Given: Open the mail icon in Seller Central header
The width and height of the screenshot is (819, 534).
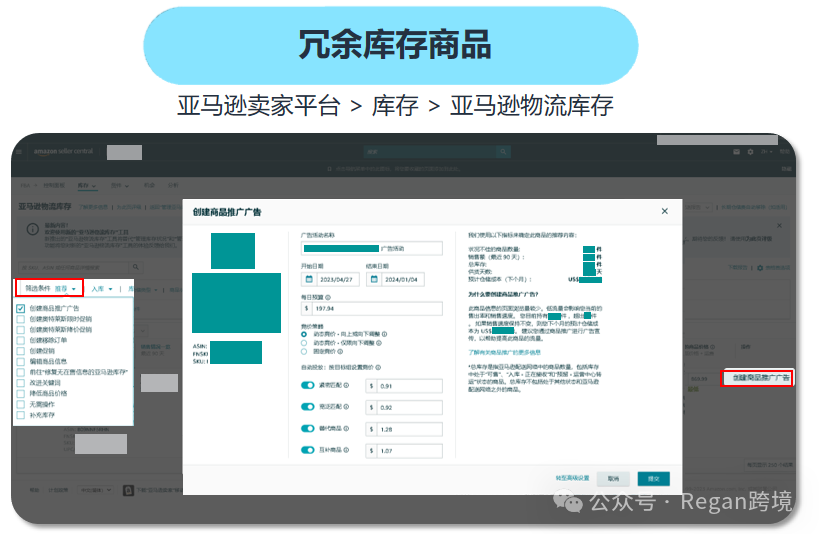Looking at the screenshot, I should click(736, 152).
